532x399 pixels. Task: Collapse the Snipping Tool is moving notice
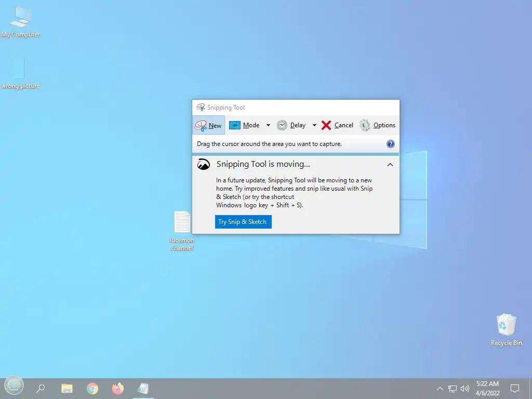390,165
